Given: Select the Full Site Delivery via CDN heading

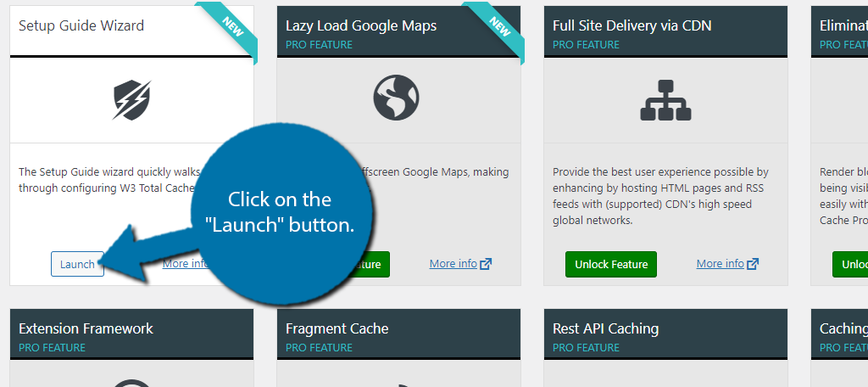Looking at the screenshot, I should click(x=632, y=25).
